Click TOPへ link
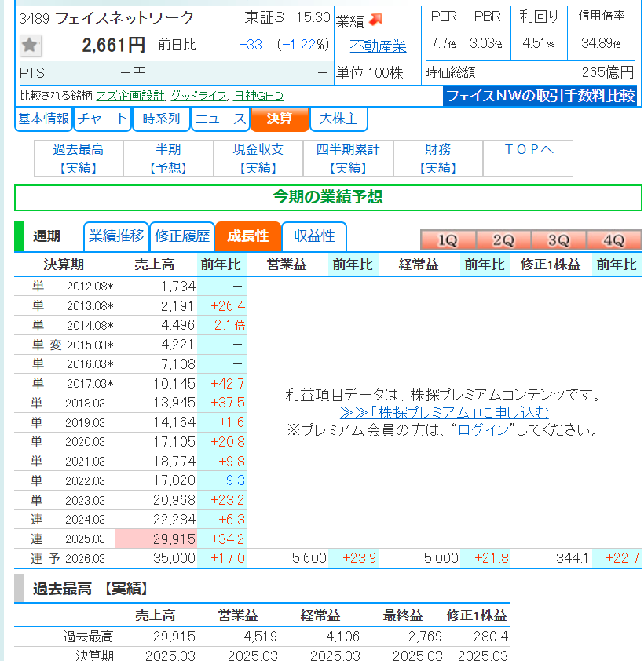The width and height of the screenshot is (644, 661). pyautogui.click(x=528, y=150)
